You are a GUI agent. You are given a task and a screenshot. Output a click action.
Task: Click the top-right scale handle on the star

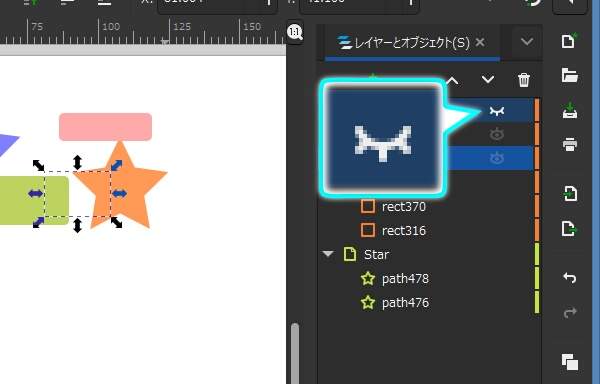(x=117, y=165)
